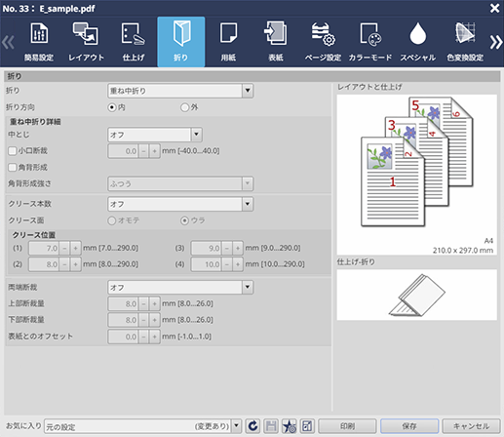
Task: Click the 下部断裁量 value field
Action: click(123, 320)
